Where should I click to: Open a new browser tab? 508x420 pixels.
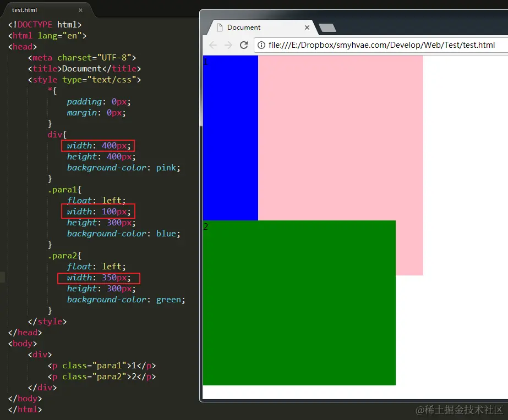pyautogui.click(x=327, y=28)
